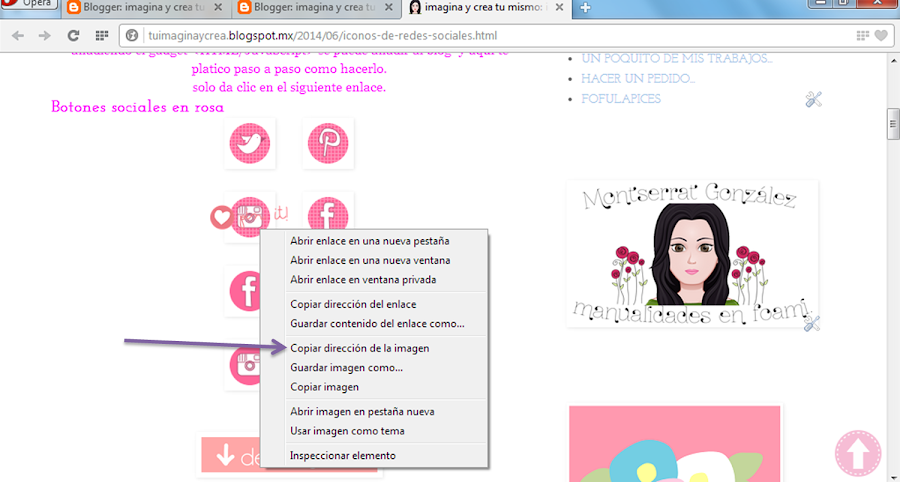
Task: Click the address bar grid icon at right
Action: tap(862, 36)
